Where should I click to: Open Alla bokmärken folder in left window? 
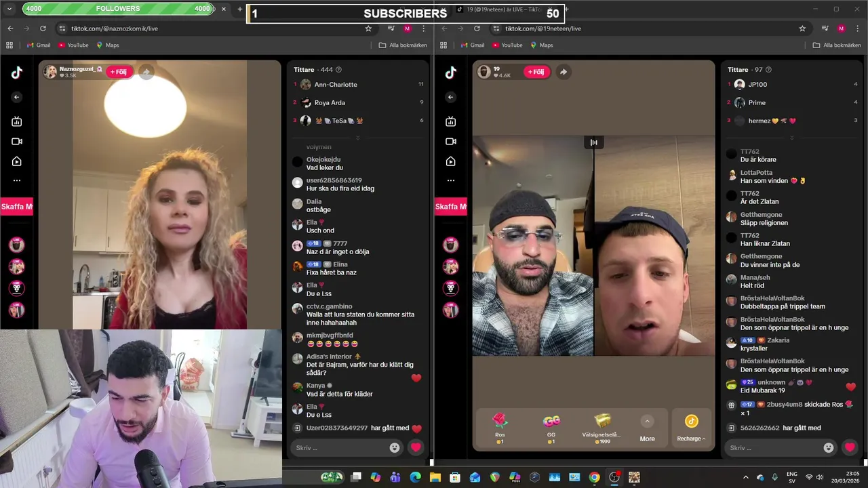click(403, 45)
